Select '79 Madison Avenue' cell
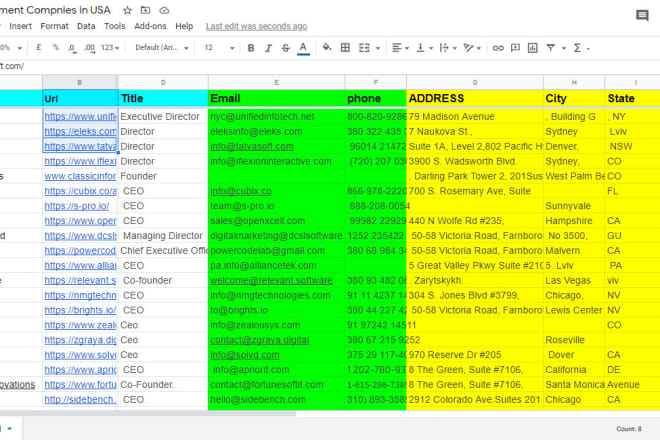Screen dimensions: 660x440 [x=475, y=117]
